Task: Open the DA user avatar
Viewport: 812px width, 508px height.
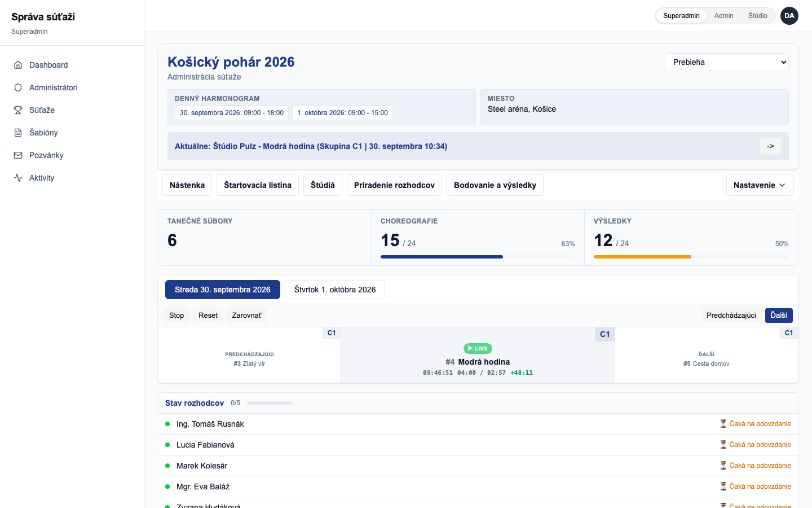Action: click(x=789, y=16)
